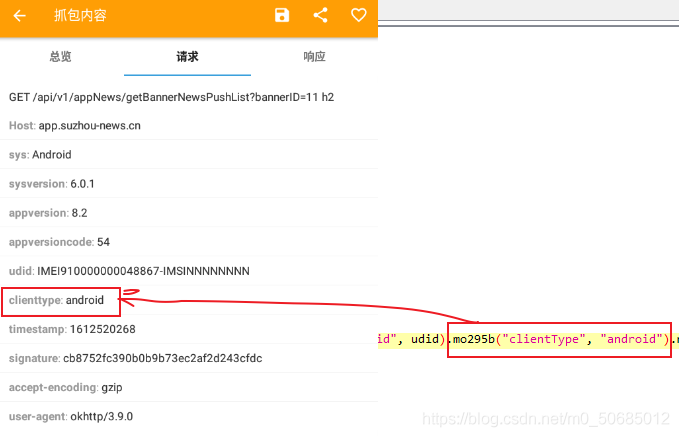Open the 响应 tab

[x=314, y=57]
